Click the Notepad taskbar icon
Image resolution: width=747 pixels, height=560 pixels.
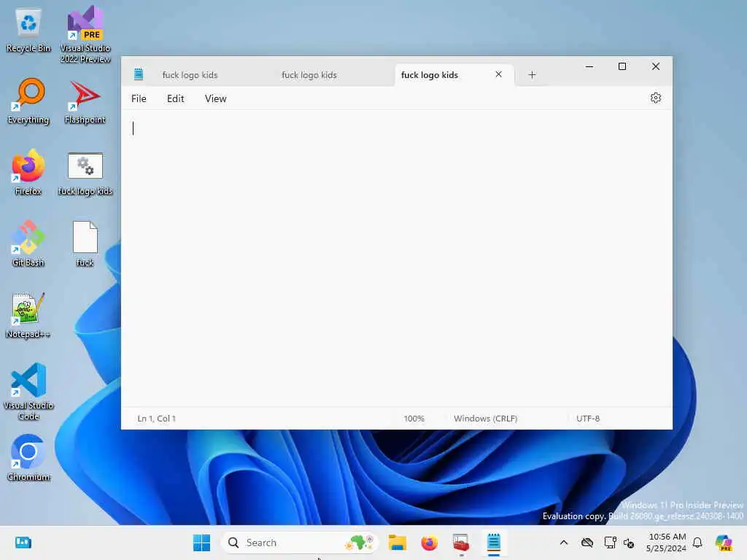click(x=494, y=542)
